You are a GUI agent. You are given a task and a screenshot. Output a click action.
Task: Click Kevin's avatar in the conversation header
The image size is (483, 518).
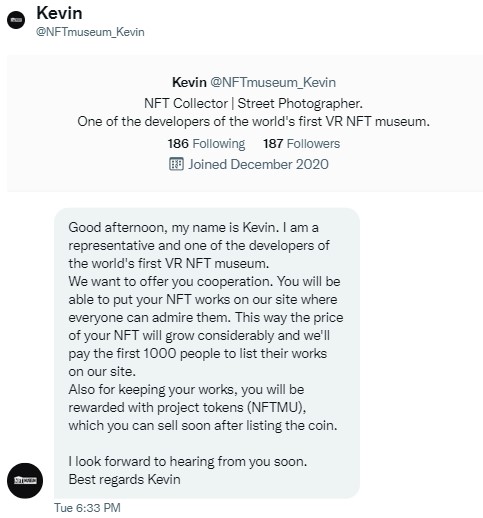tap(16, 20)
